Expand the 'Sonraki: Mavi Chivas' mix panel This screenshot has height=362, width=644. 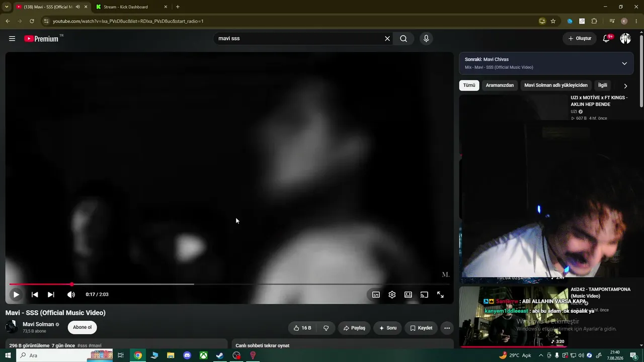[624, 63]
